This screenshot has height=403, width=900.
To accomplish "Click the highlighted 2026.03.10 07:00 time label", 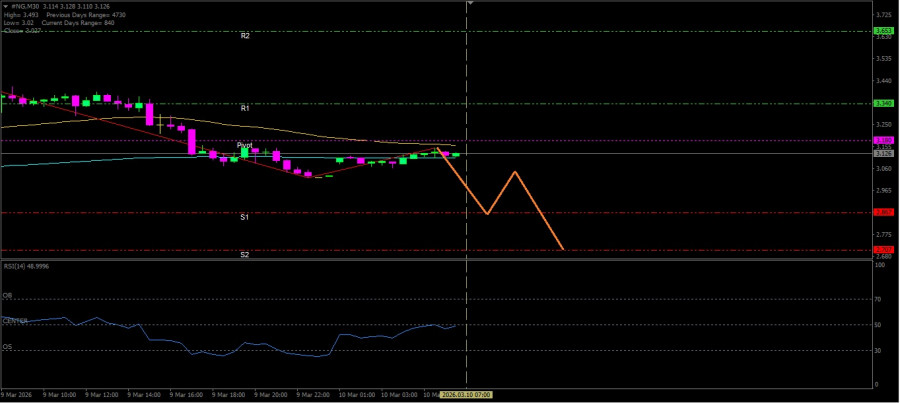I will tap(466, 395).
